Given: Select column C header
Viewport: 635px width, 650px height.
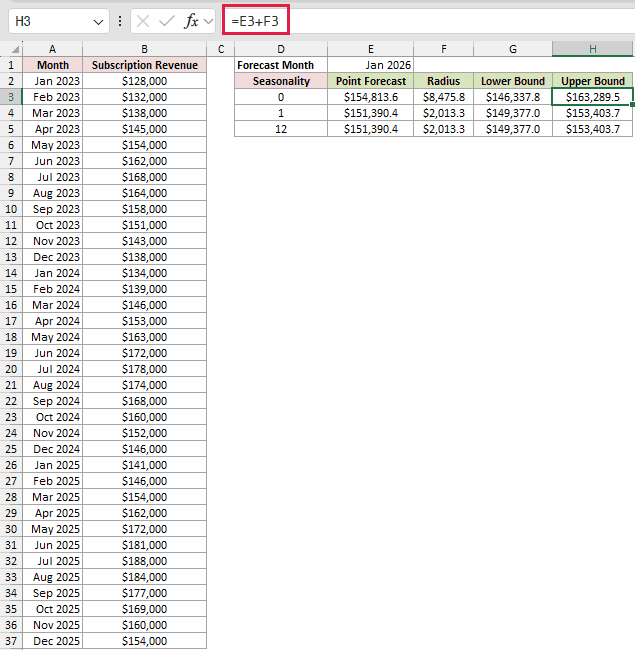Looking at the screenshot, I should click(x=221, y=49).
